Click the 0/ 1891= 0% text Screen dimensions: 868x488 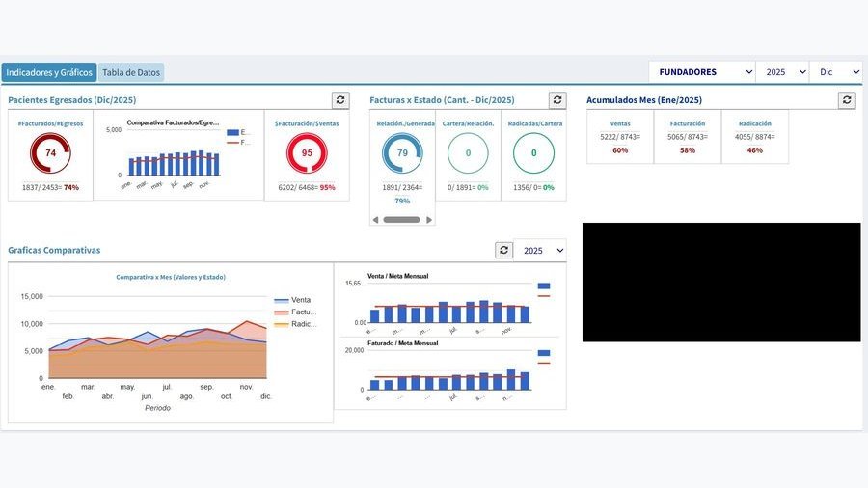[x=469, y=187]
